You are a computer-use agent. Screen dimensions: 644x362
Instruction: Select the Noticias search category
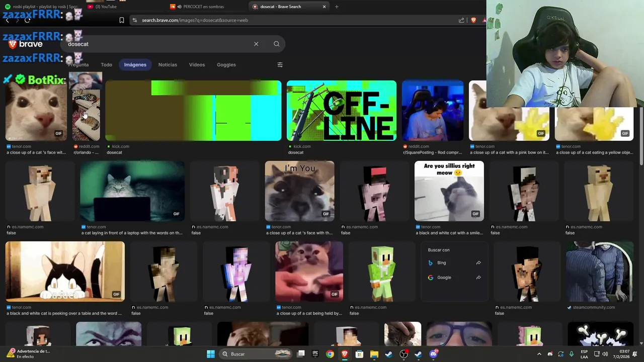[x=168, y=64]
